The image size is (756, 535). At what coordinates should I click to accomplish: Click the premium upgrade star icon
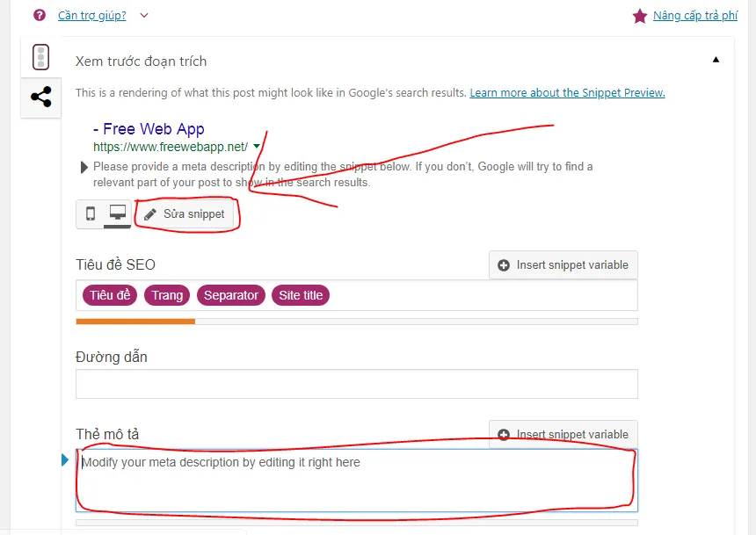tap(639, 16)
